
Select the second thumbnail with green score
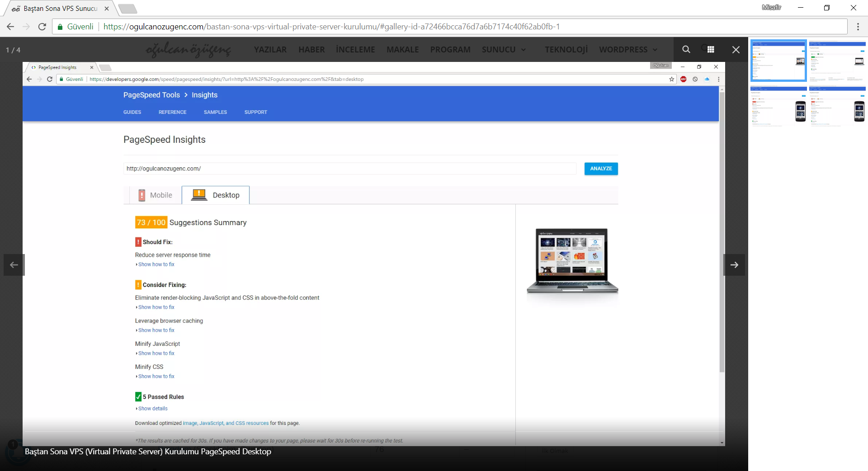tap(837, 61)
